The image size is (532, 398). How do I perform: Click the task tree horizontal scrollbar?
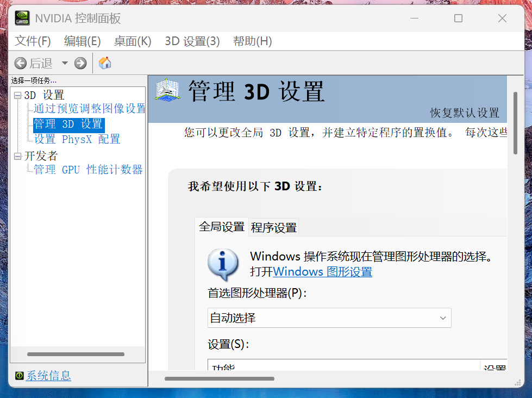(76, 354)
